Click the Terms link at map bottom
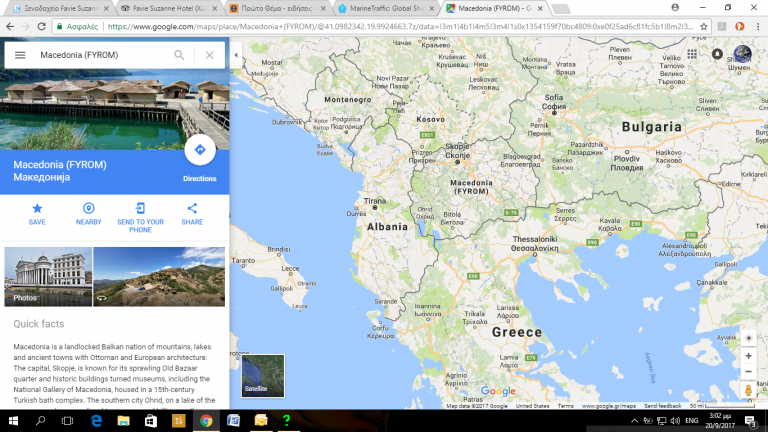The height and width of the screenshot is (432, 768). 566,406
